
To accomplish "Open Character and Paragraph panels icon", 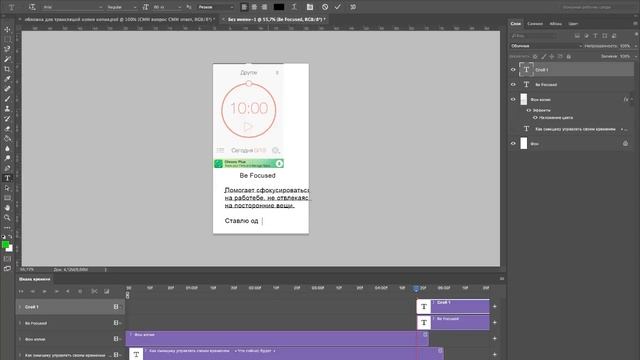I will (310, 7).
